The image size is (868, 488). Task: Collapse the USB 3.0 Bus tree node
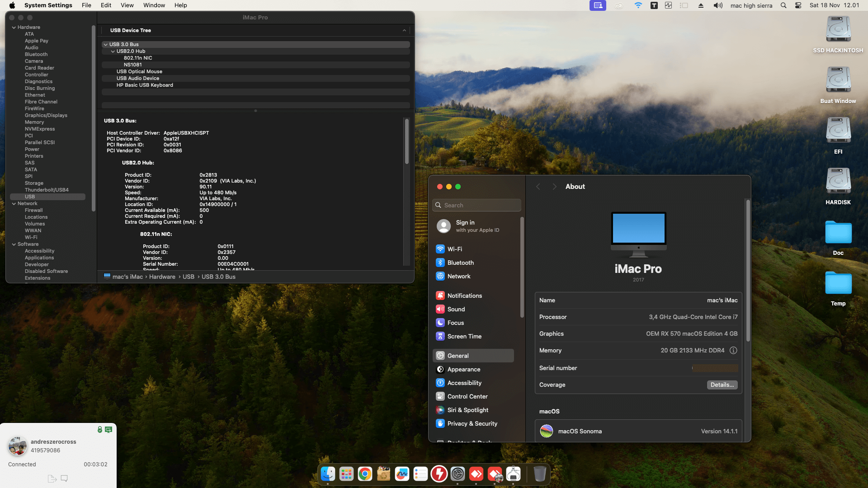(105, 45)
